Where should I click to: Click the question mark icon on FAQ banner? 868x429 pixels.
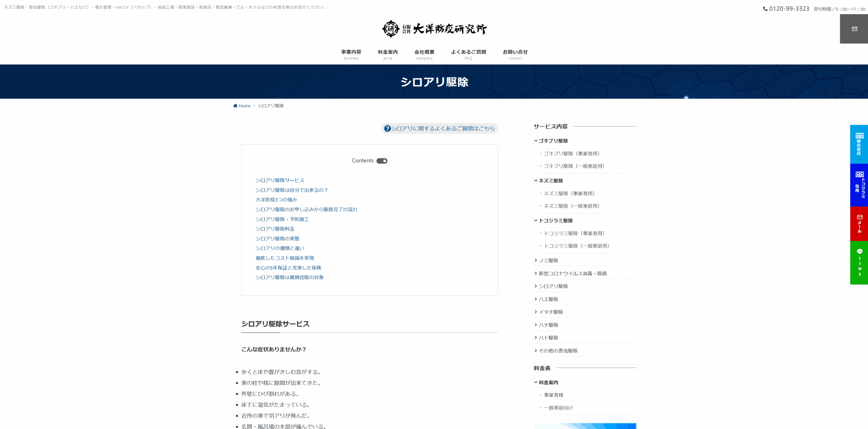(x=387, y=128)
